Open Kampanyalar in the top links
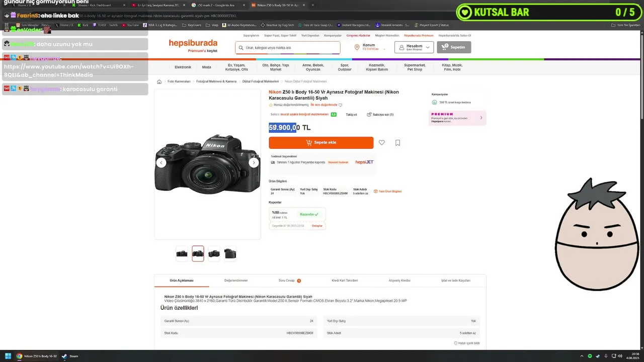 [333, 36]
